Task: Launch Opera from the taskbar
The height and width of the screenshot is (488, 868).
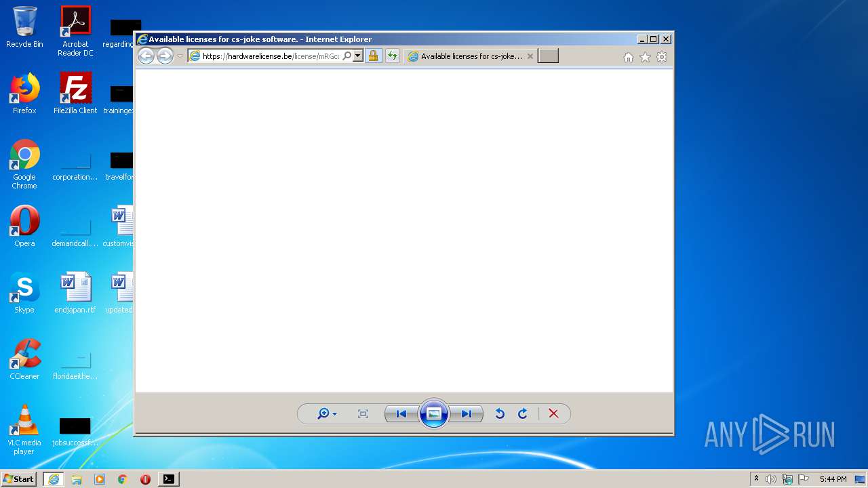Action: point(145,479)
